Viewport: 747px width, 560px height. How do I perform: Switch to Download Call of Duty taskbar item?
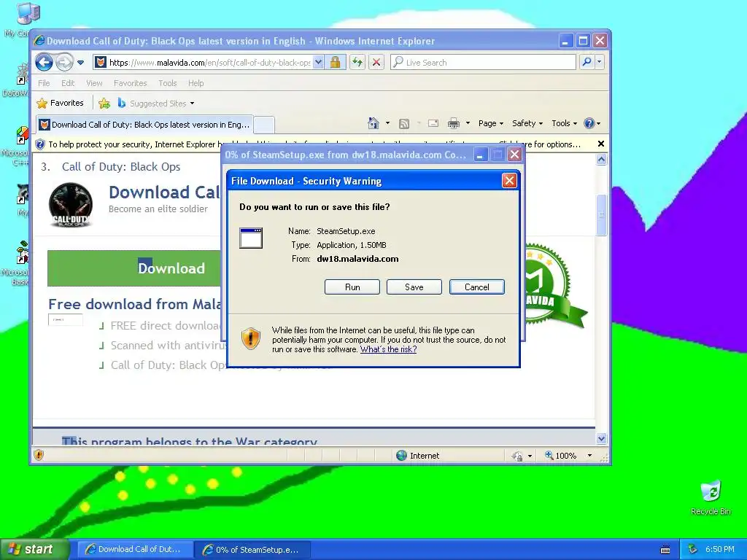click(135, 549)
